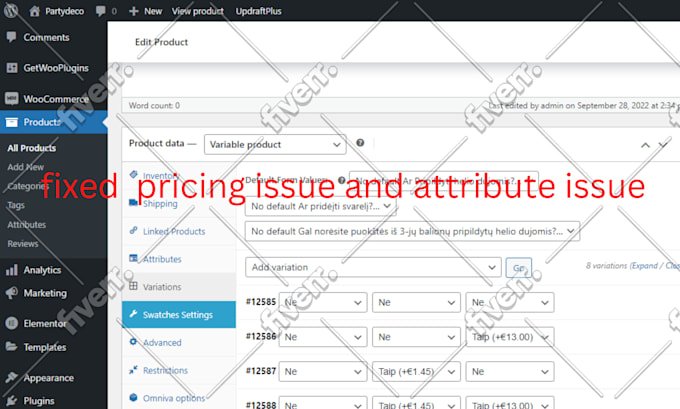Open UpdraftPlus admin bar menu
680x409 pixels.
tap(258, 11)
